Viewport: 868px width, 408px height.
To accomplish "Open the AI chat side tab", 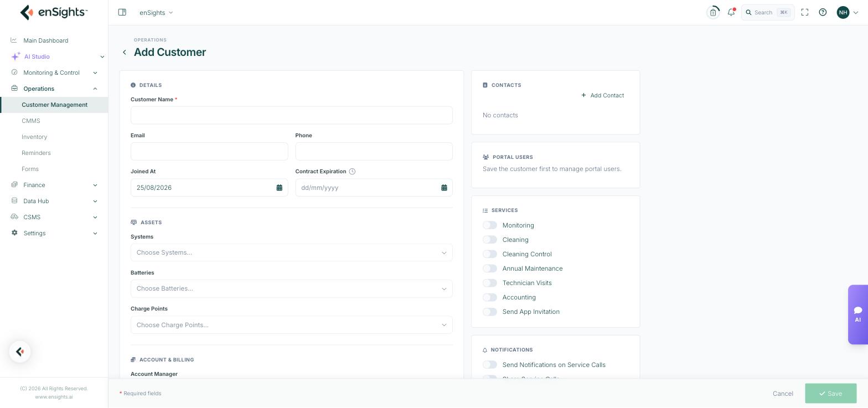I will point(857,314).
